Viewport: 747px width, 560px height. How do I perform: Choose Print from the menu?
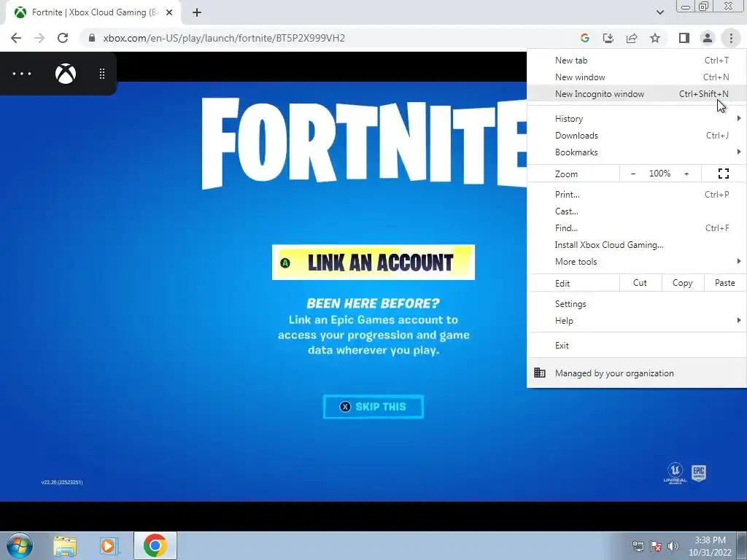click(x=636, y=194)
